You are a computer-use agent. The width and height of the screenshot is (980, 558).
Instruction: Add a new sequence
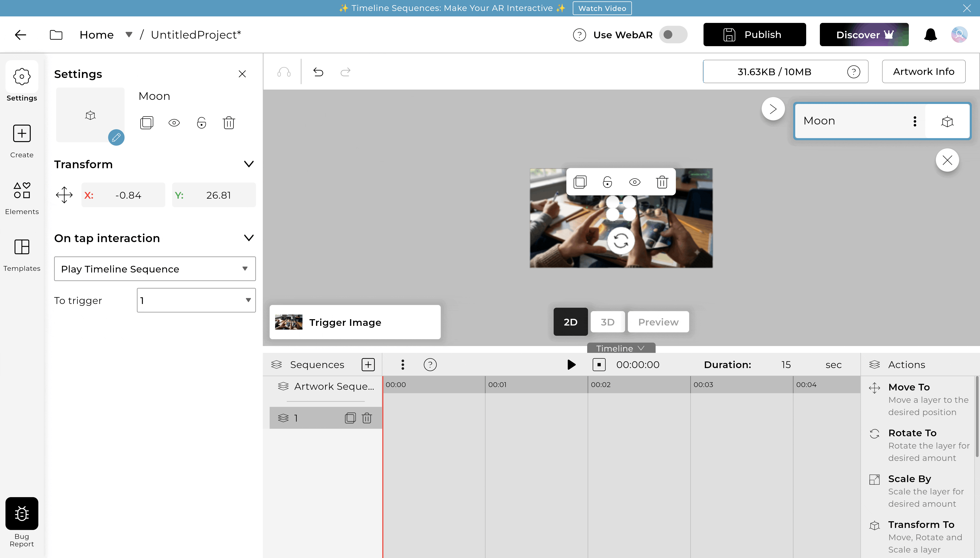click(x=368, y=364)
